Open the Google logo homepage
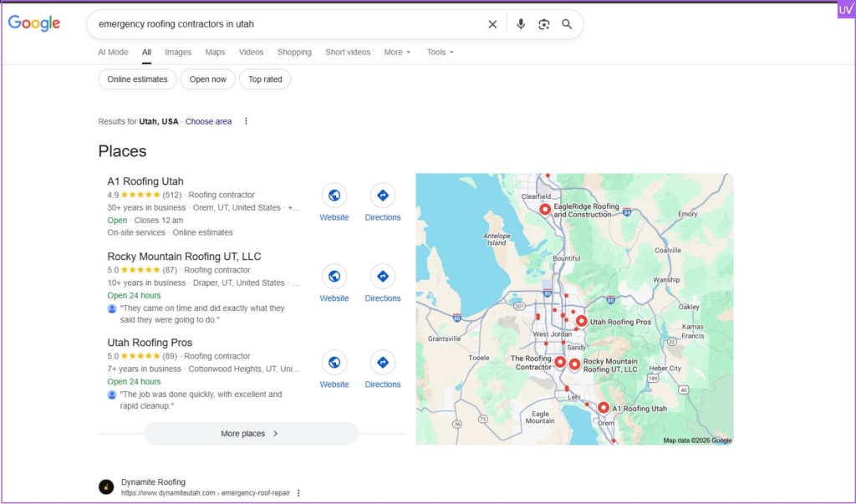Screen dimensions: 856x504 pyautogui.click(x=34, y=23)
